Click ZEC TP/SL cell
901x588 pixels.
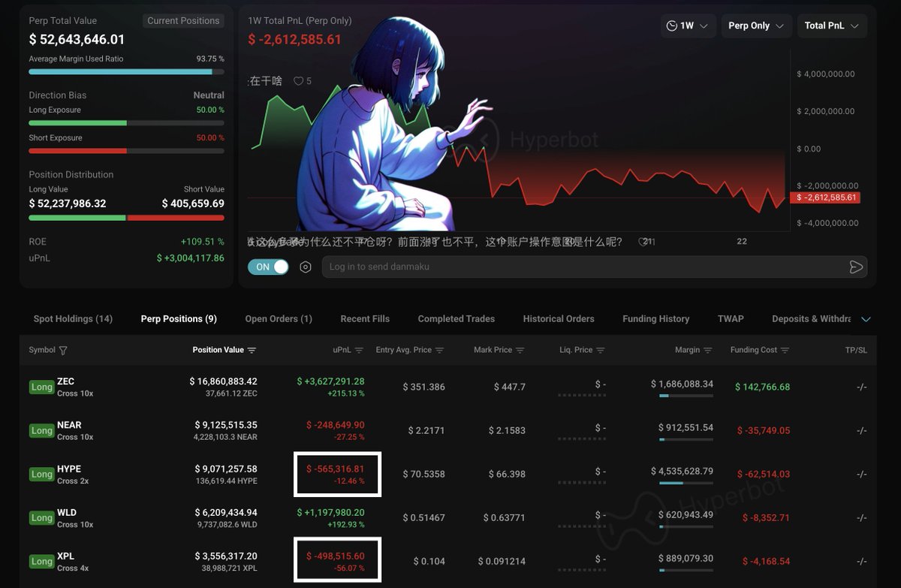tap(861, 387)
